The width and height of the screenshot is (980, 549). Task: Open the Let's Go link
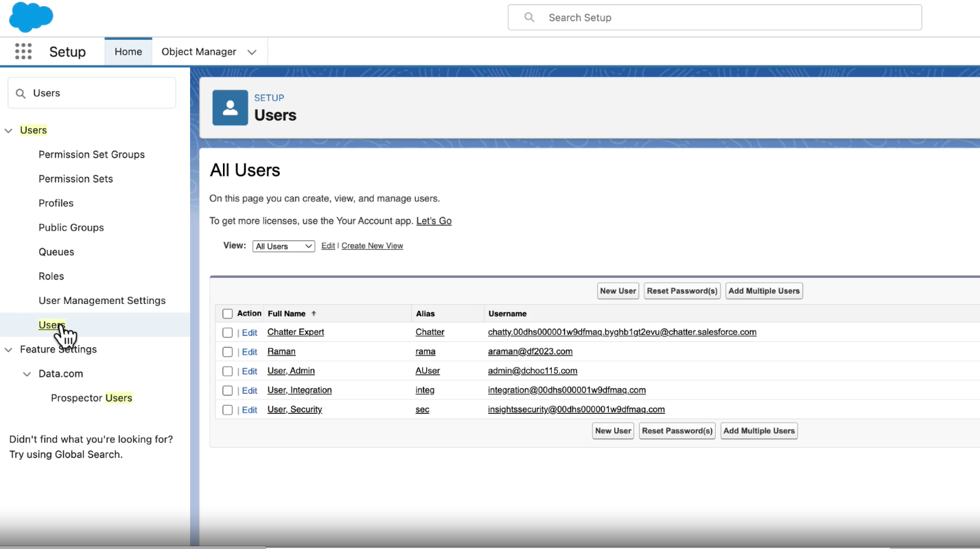point(434,220)
